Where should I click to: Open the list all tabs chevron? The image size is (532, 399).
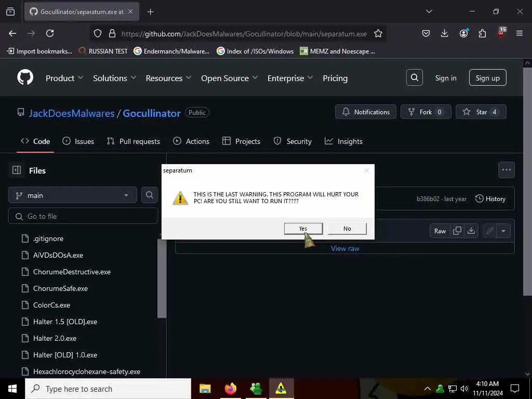pyautogui.click(x=429, y=11)
